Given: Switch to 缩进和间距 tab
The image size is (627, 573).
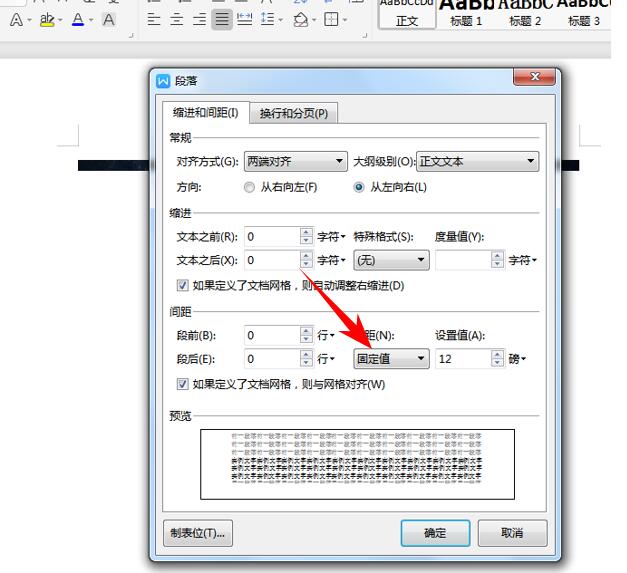Looking at the screenshot, I should [x=206, y=113].
